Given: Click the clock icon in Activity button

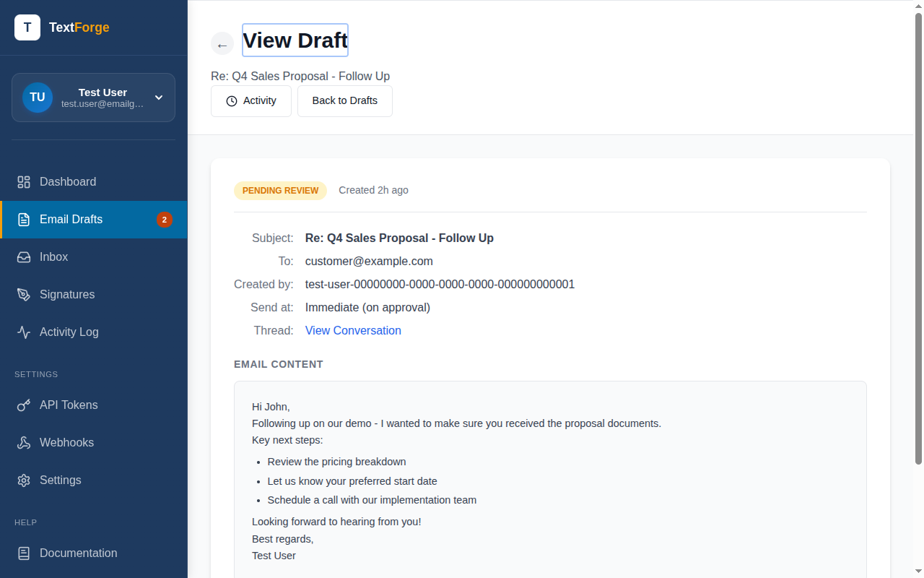Looking at the screenshot, I should click(232, 101).
